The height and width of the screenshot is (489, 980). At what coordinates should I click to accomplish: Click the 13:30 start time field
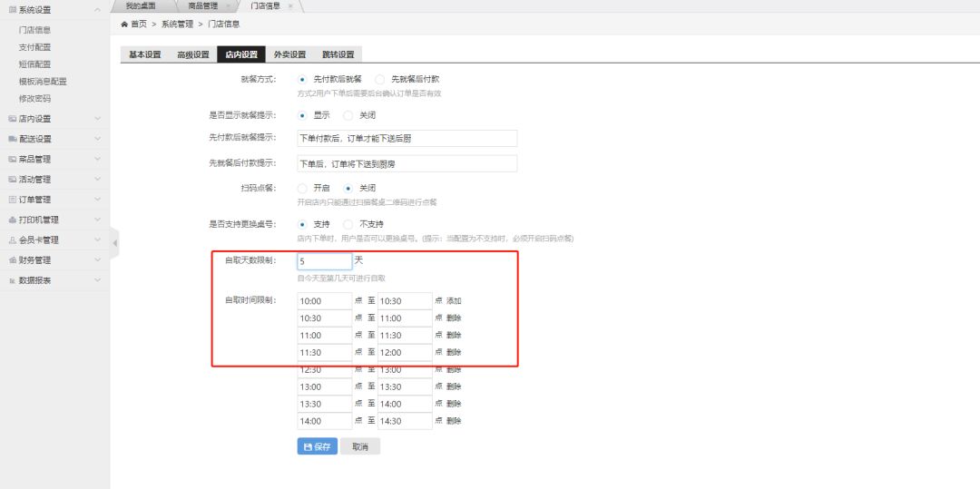coord(324,404)
